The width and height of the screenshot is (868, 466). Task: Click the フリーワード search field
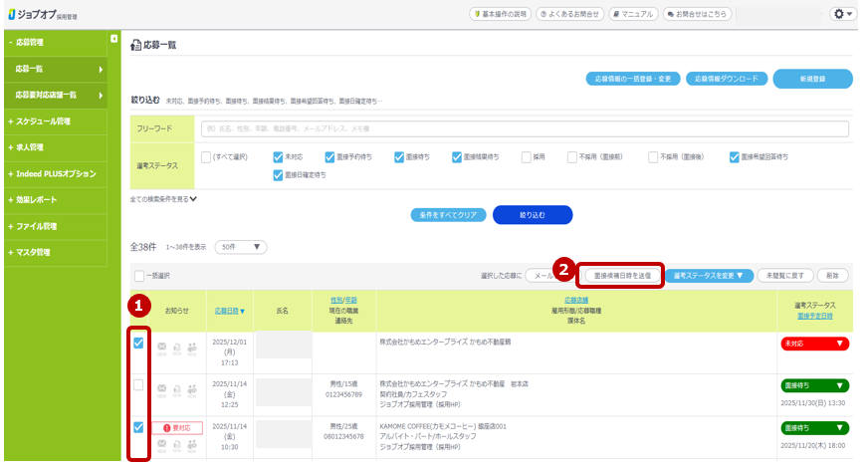[524, 128]
